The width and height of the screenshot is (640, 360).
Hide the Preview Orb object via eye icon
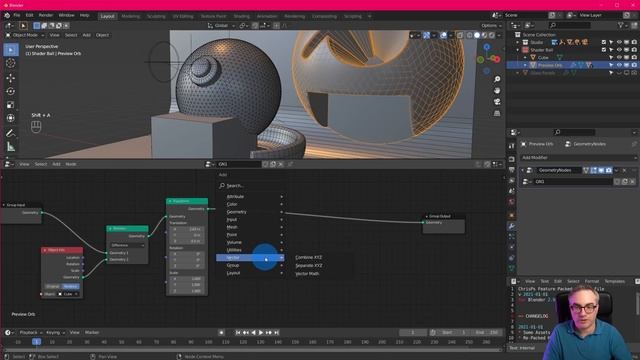coord(619,65)
